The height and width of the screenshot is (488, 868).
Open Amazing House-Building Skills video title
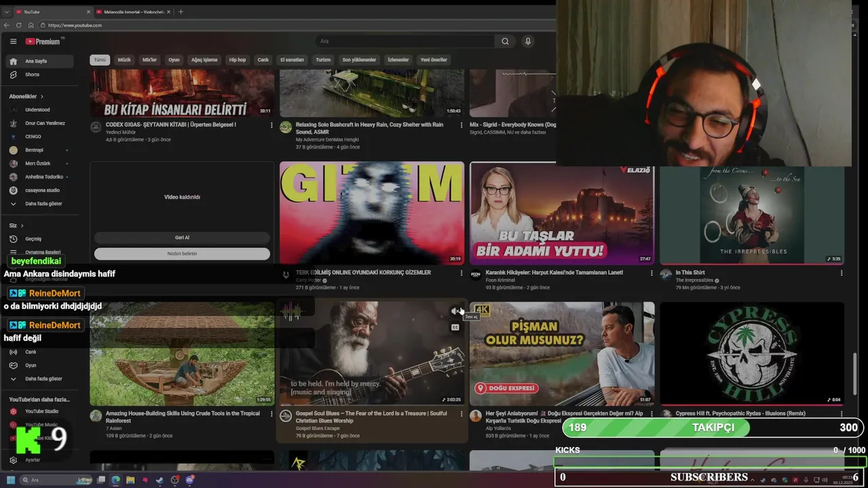click(x=182, y=417)
